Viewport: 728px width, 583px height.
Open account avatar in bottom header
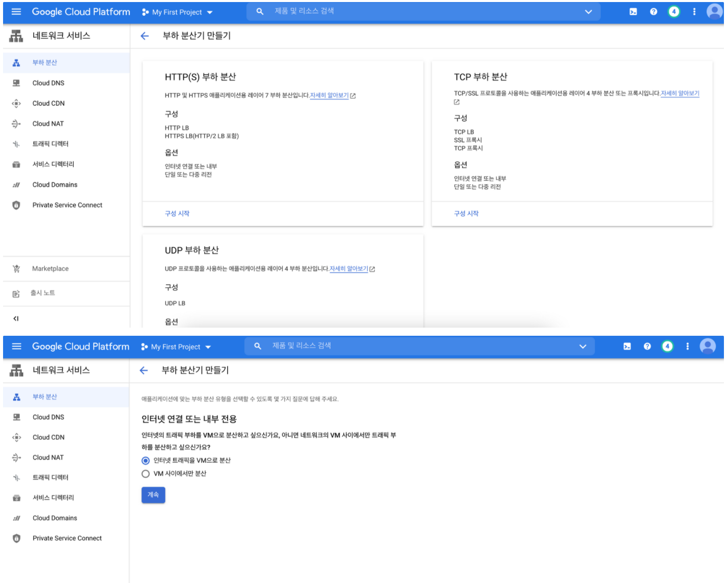click(708, 346)
